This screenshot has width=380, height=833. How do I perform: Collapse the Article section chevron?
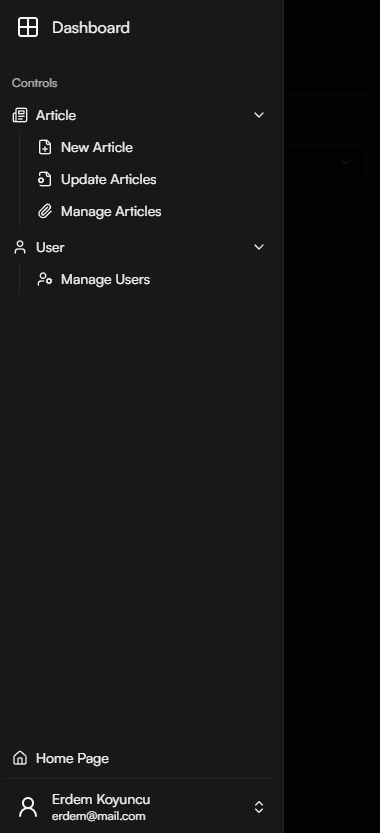[x=259, y=115]
